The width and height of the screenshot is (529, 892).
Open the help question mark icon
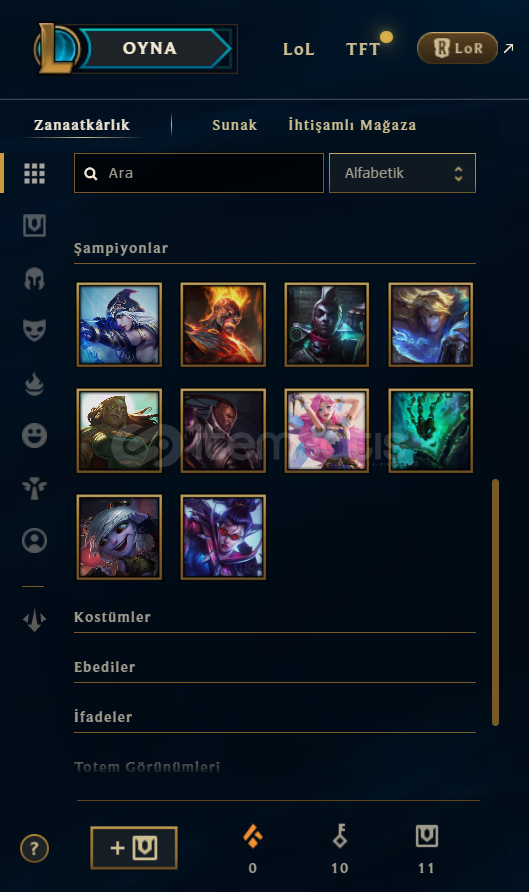click(x=34, y=848)
